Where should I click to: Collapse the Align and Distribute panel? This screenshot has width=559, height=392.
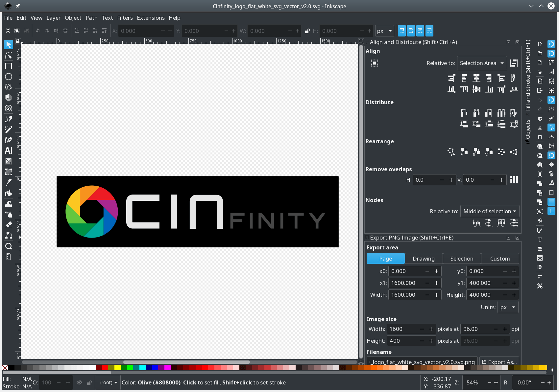[x=509, y=42]
